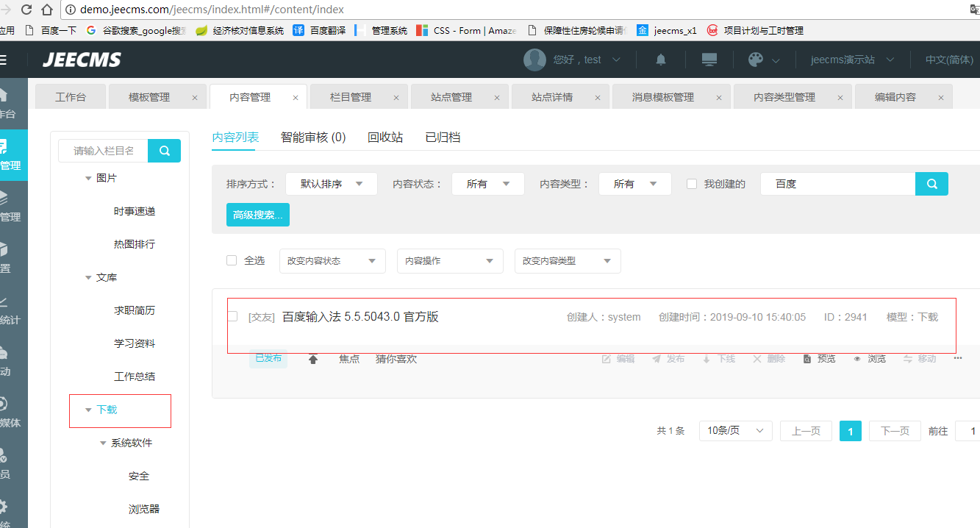Click the hamburger menu icon
Image resolution: width=980 pixels, height=528 pixels.
pyautogui.click(x=4, y=60)
